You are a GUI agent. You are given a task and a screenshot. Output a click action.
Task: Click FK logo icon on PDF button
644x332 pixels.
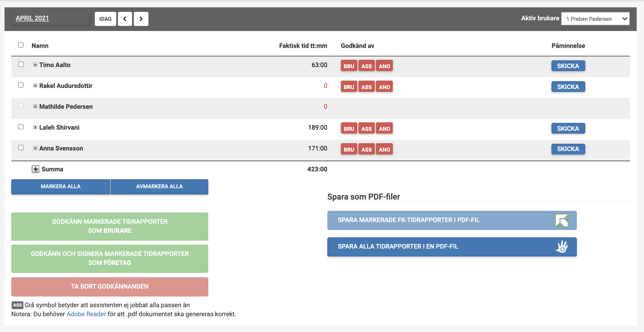click(x=562, y=220)
